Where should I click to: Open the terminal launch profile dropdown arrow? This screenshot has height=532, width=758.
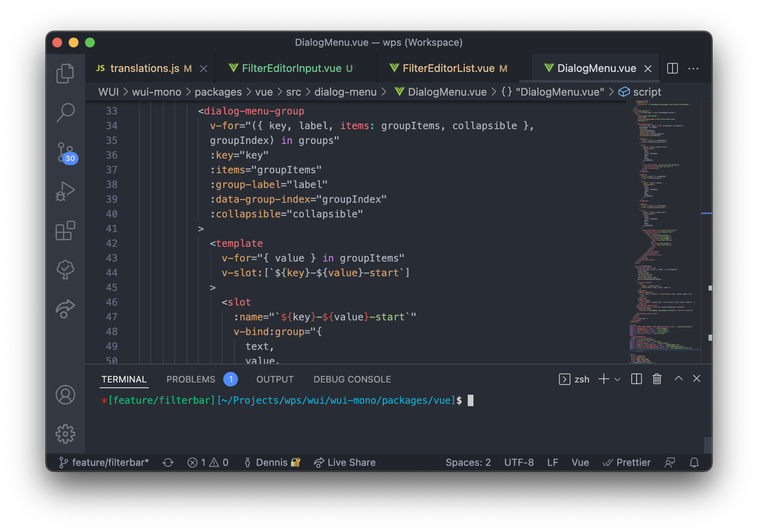(617, 379)
